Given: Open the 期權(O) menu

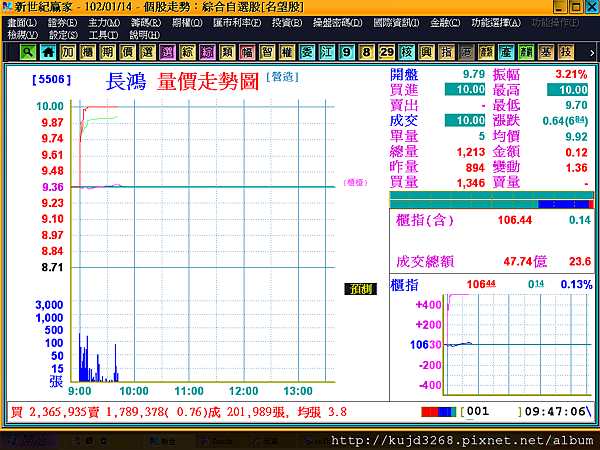Looking at the screenshot, I should pos(187,23).
